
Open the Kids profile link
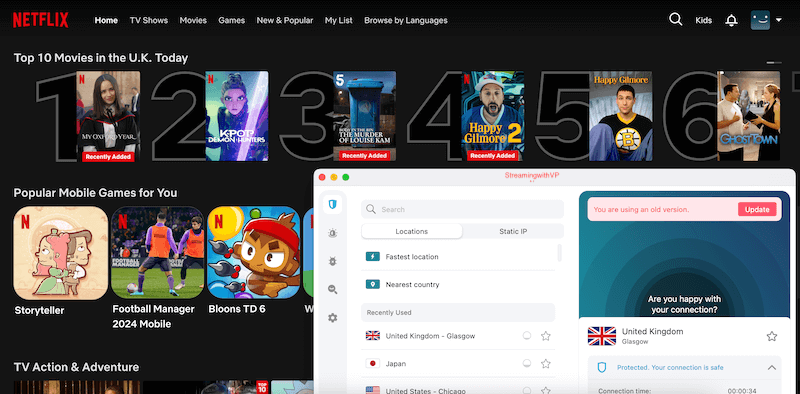(x=704, y=20)
